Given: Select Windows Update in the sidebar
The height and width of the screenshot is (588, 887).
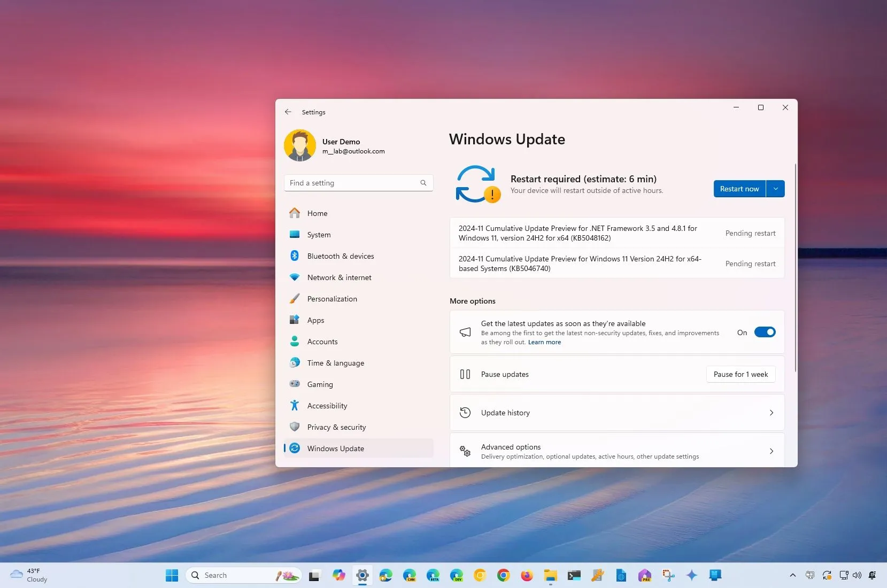Looking at the screenshot, I should (x=335, y=448).
